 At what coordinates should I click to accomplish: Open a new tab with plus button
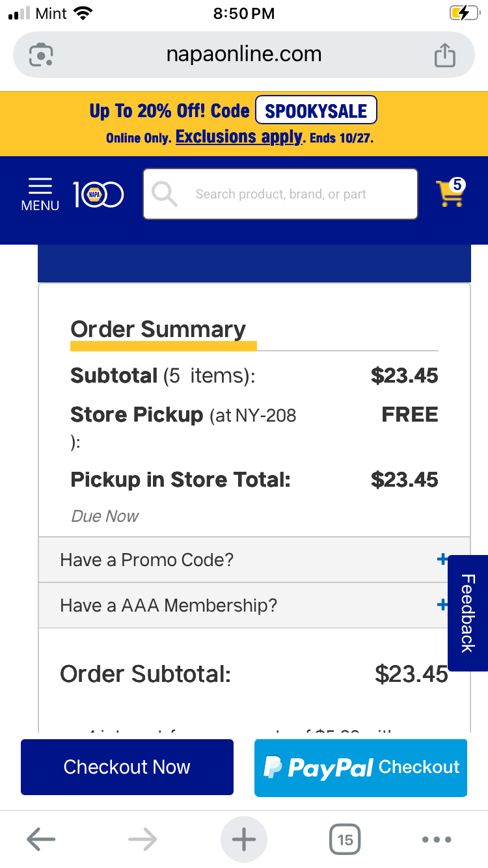(x=244, y=839)
